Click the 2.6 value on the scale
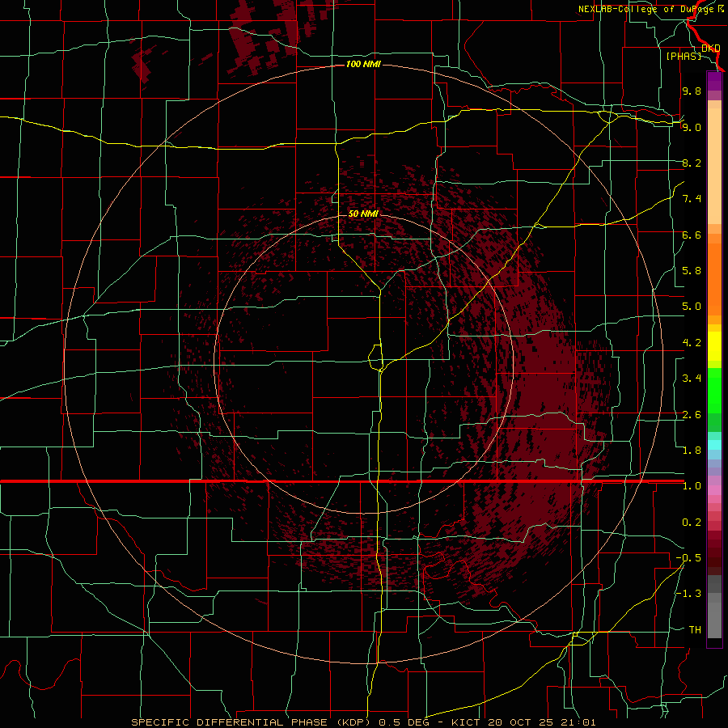This screenshot has height=728, width=728. coord(692,415)
